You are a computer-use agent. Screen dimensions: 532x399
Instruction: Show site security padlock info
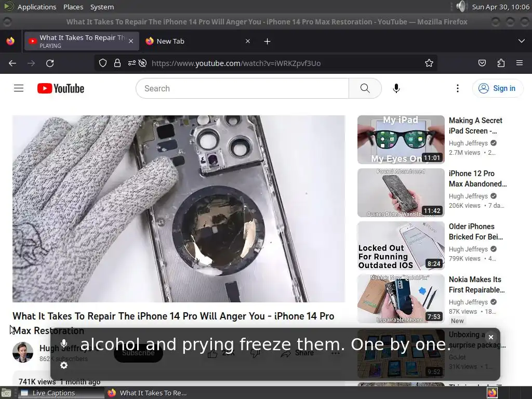117,63
